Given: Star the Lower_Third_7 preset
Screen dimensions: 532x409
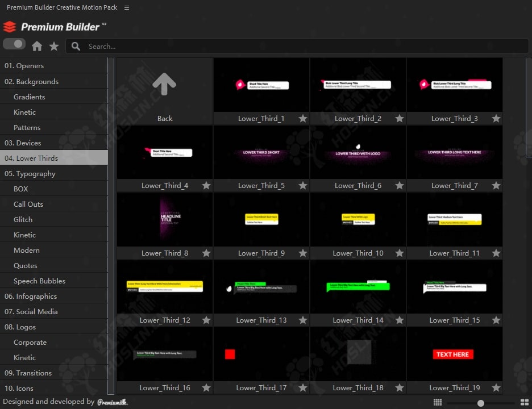Looking at the screenshot, I should pyautogui.click(x=496, y=186).
